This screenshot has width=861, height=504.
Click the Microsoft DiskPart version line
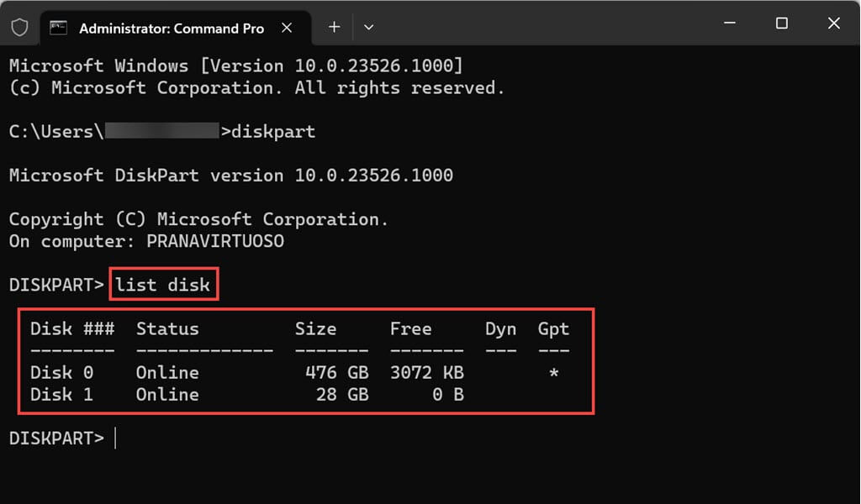point(231,175)
